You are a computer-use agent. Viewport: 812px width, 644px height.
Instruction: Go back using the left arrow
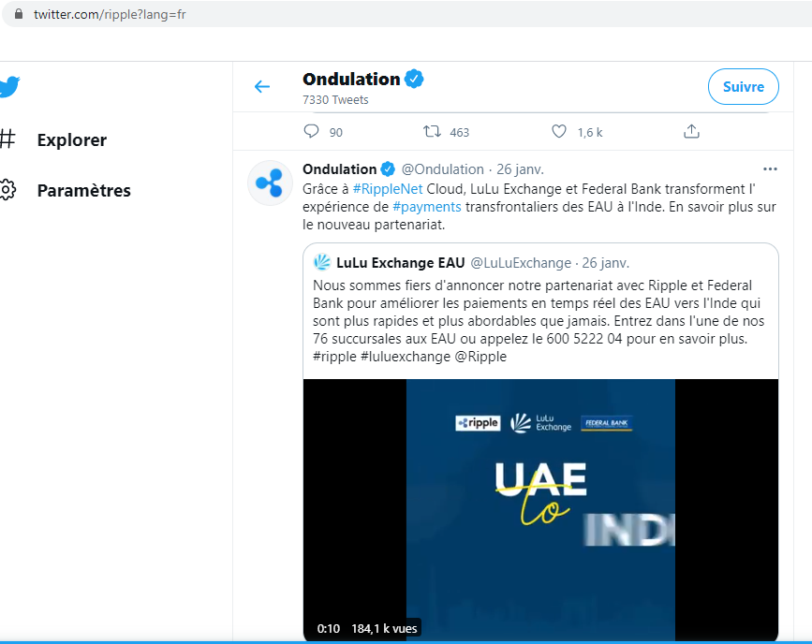[262, 86]
